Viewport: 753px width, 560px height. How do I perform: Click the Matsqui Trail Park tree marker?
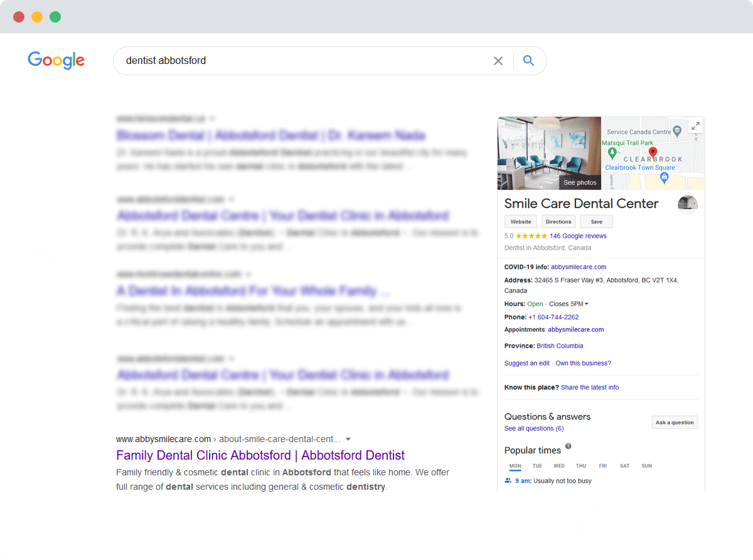point(612,154)
